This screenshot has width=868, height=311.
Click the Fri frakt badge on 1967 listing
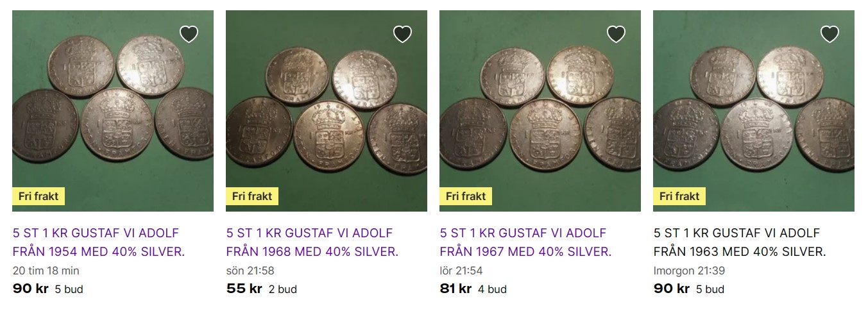click(x=466, y=196)
